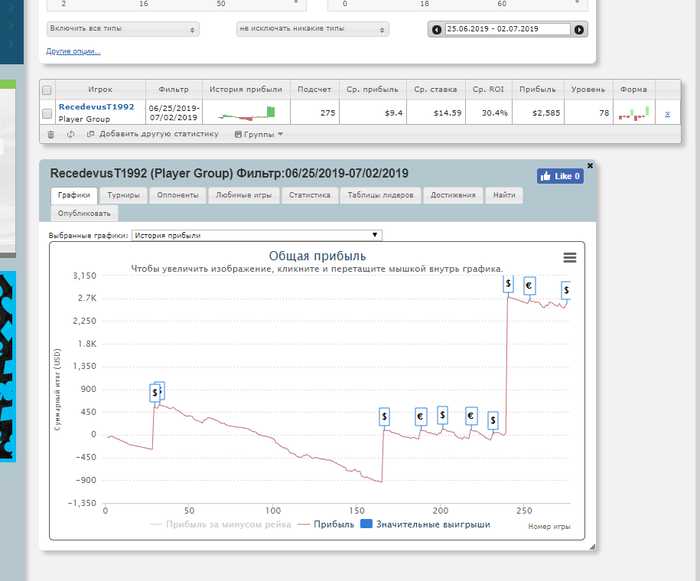Click the form sparkline in Форма column
Viewport: 700px width, 581px height.
click(634, 113)
